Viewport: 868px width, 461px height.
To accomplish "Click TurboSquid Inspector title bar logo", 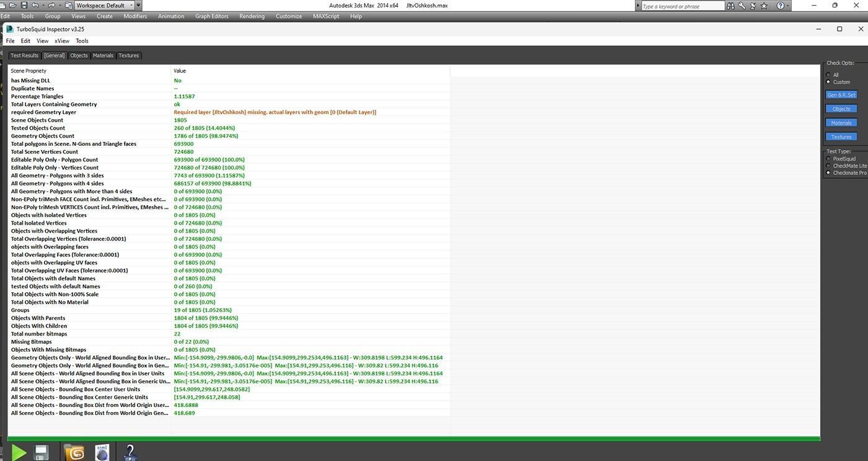I will tap(9, 29).
